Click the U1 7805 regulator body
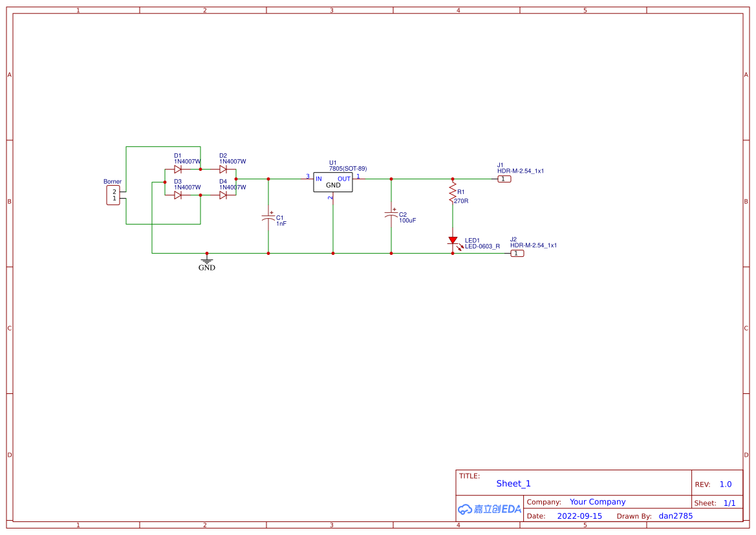Image resolution: width=756 pixels, height=535 pixels. 333,182
